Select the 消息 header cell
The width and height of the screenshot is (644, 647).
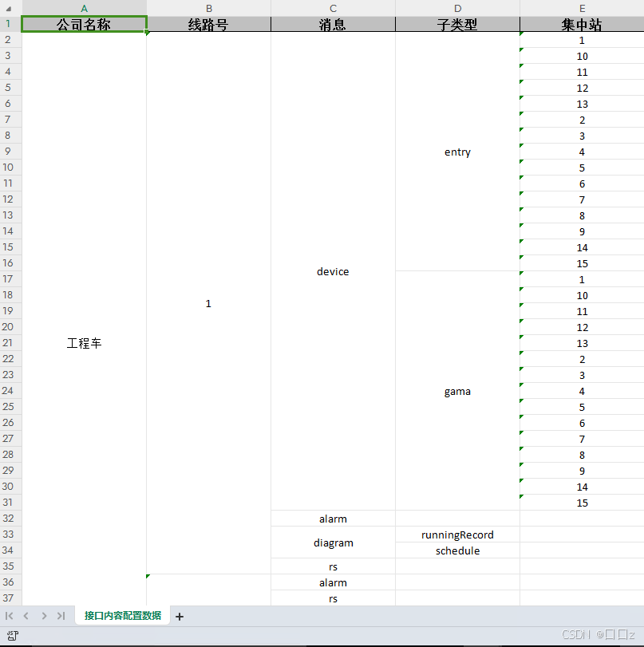[333, 24]
